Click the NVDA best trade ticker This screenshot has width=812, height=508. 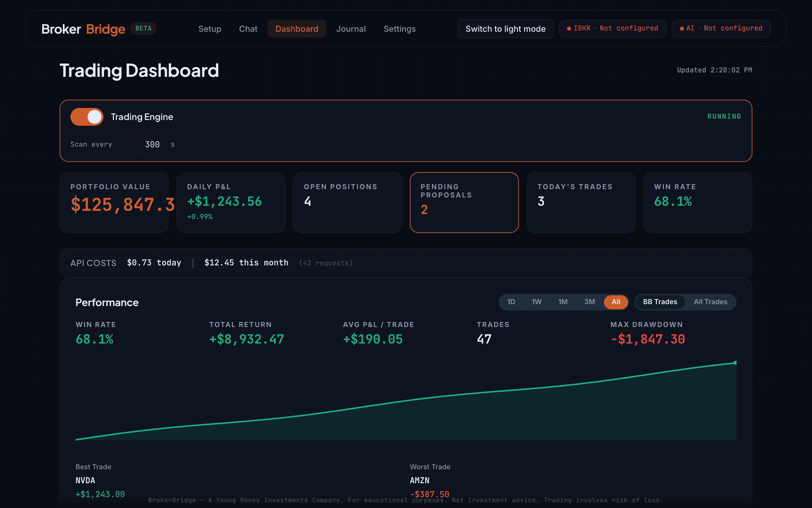pos(85,480)
